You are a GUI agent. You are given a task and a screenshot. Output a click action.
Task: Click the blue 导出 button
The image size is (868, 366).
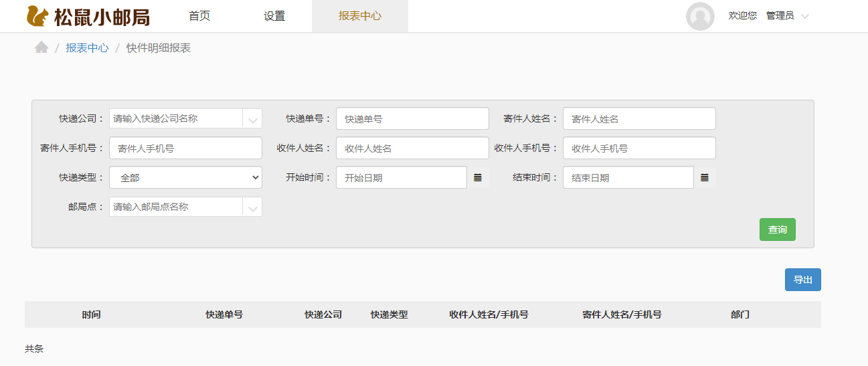pyautogui.click(x=803, y=280)
